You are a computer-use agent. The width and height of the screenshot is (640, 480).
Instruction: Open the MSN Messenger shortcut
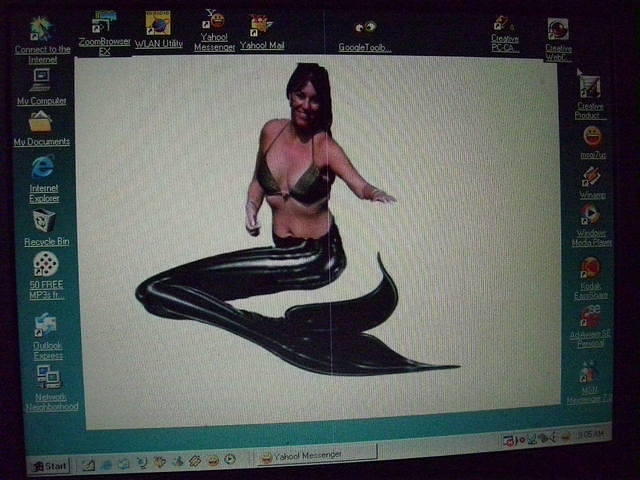tap(589, 372)
